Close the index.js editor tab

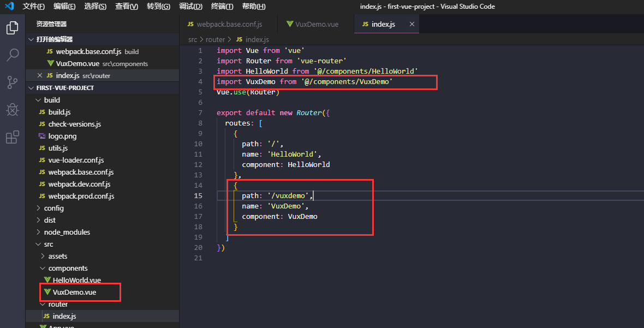(x=412, y=25)
